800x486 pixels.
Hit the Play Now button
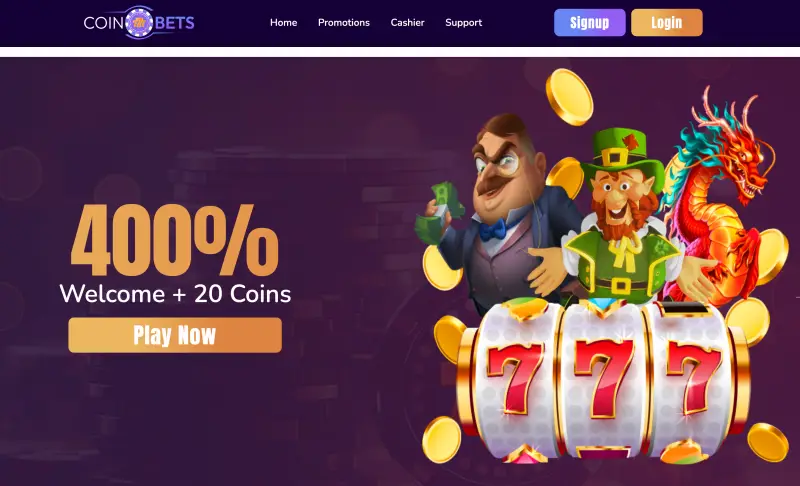175,335
